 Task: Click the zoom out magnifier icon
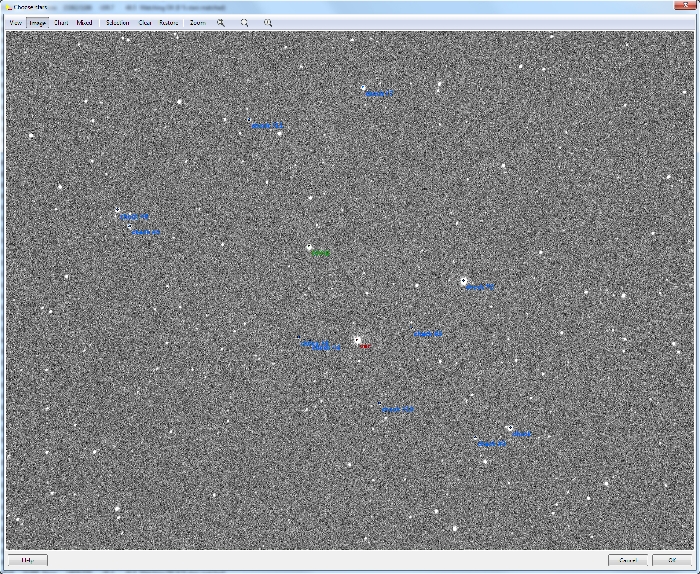coord(244,23)
